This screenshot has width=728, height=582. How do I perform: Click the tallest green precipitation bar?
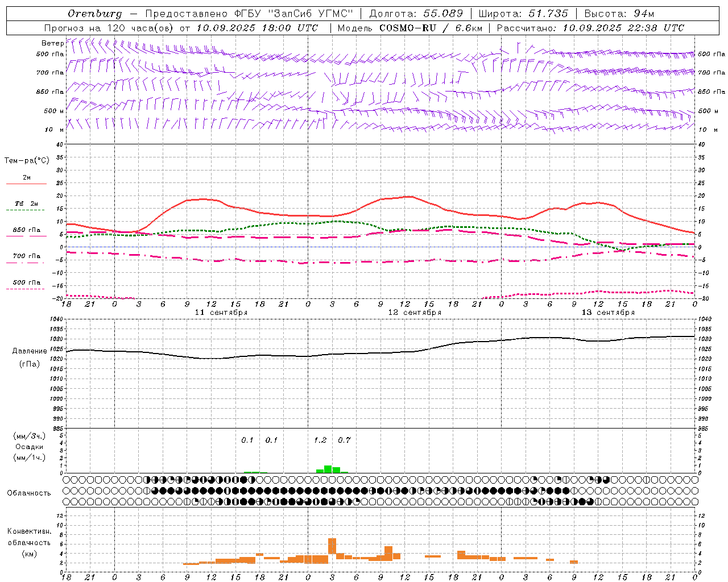pos(328,469)
